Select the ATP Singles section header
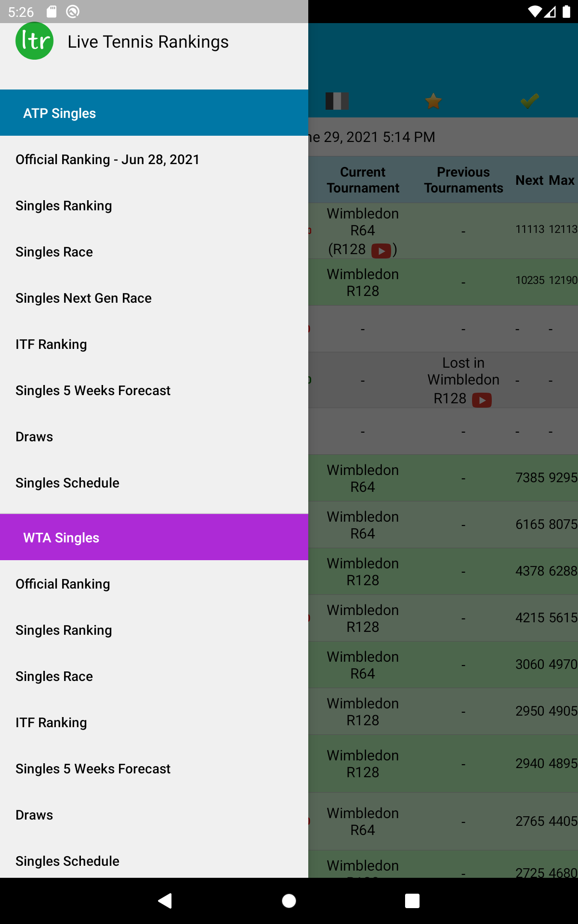 tap(154, 113)
